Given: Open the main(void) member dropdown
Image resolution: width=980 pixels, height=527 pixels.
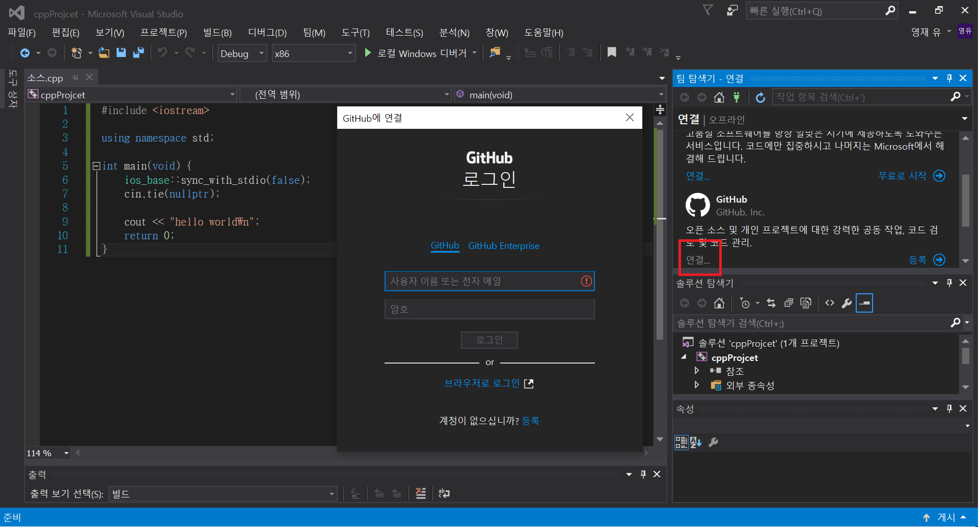Looking at the screenshot, I should [x=661, y=95].
